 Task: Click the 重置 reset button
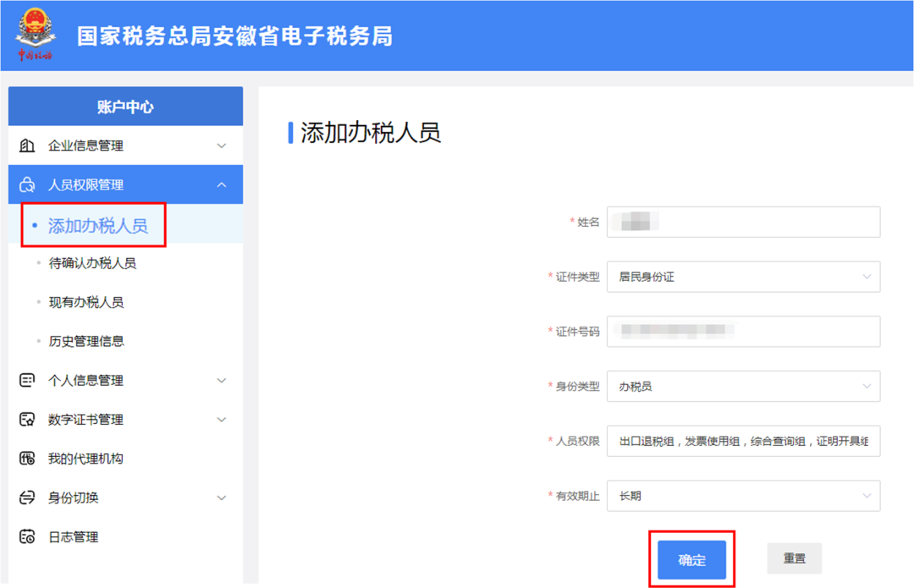tap(794, 558)
